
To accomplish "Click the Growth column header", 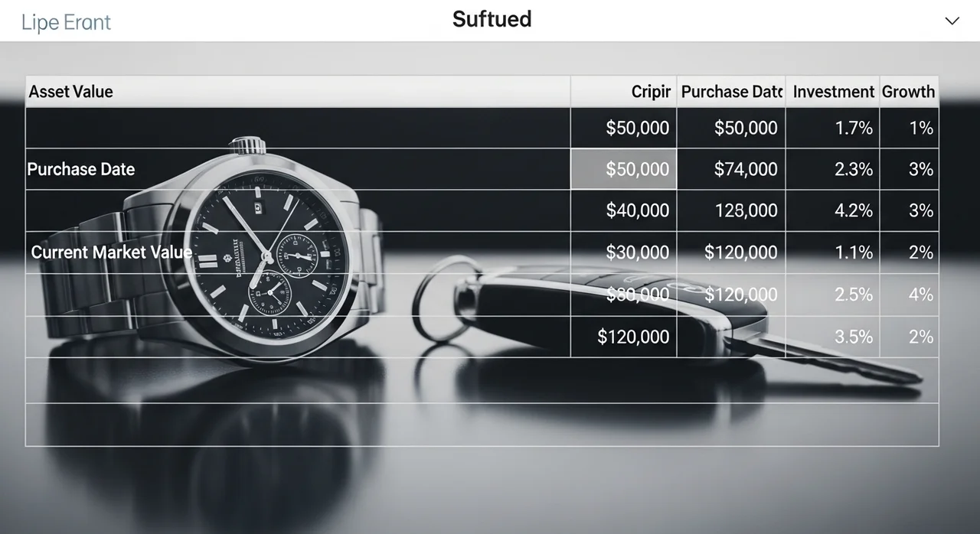I will (x=908, y=92).
